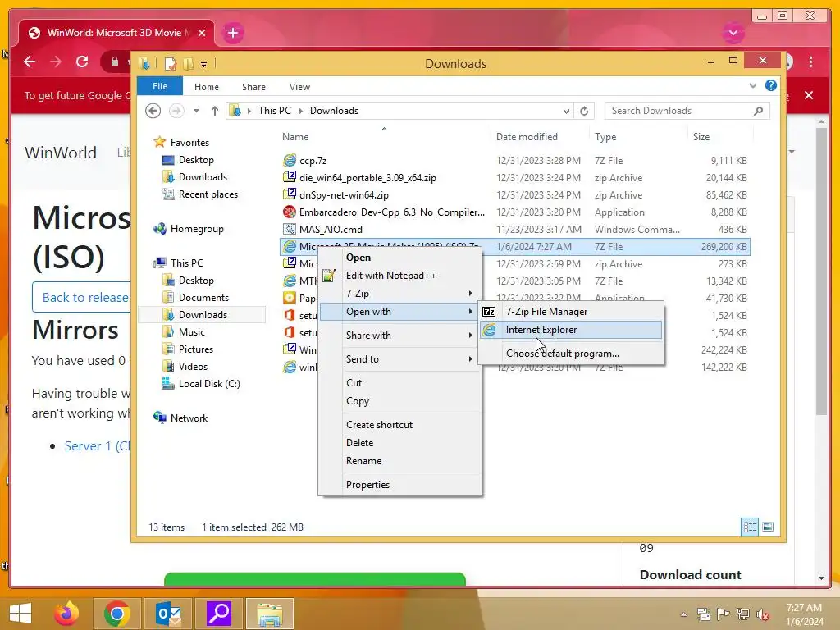Click New folder quick access icon
840x630 pixels.
pyautogui.click(x=188, y=64)
